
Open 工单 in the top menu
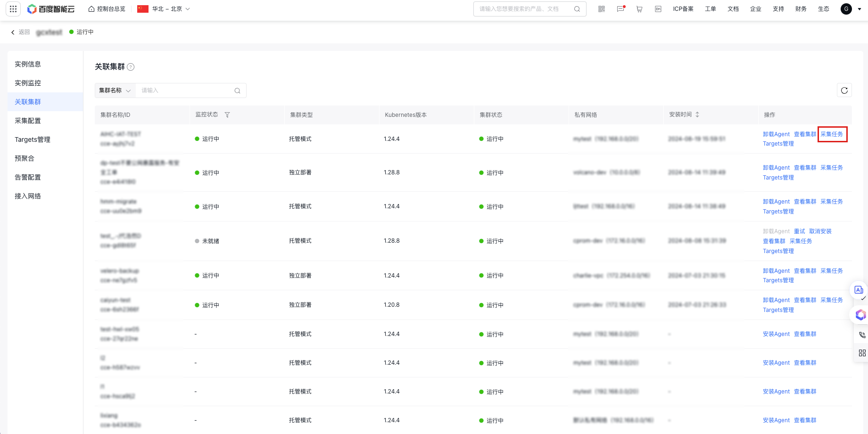pos(711,9)
